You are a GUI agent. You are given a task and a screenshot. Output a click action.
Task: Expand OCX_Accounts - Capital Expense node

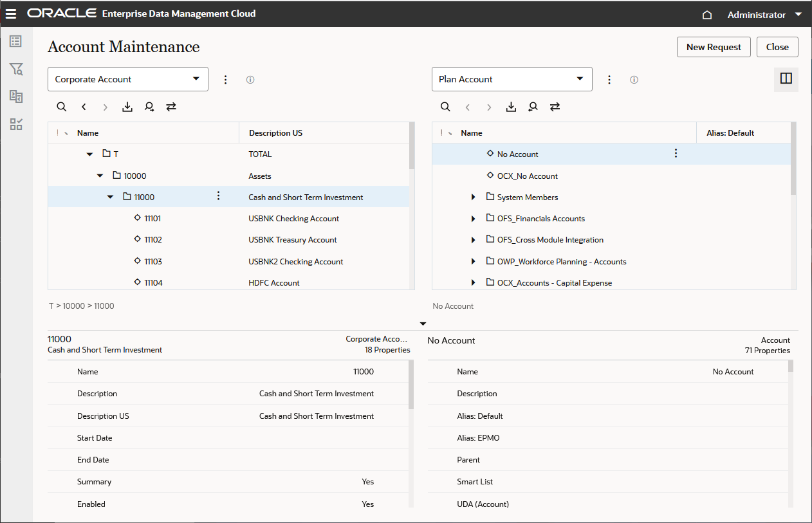(x=474, y=282)
